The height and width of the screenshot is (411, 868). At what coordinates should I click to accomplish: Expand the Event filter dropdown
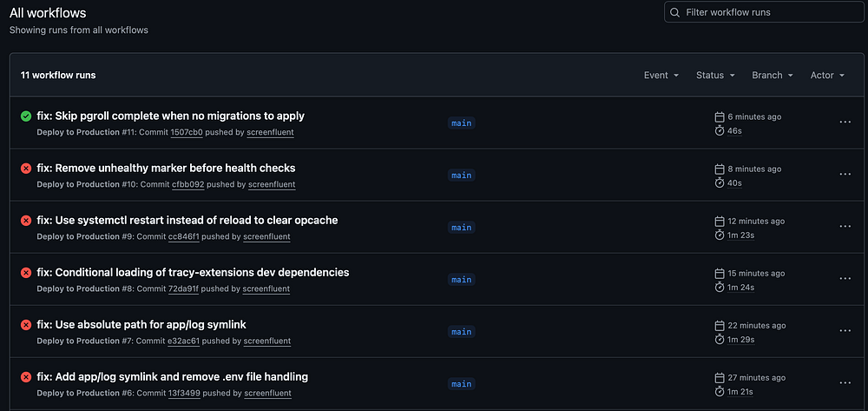click(x=661, y=76)
